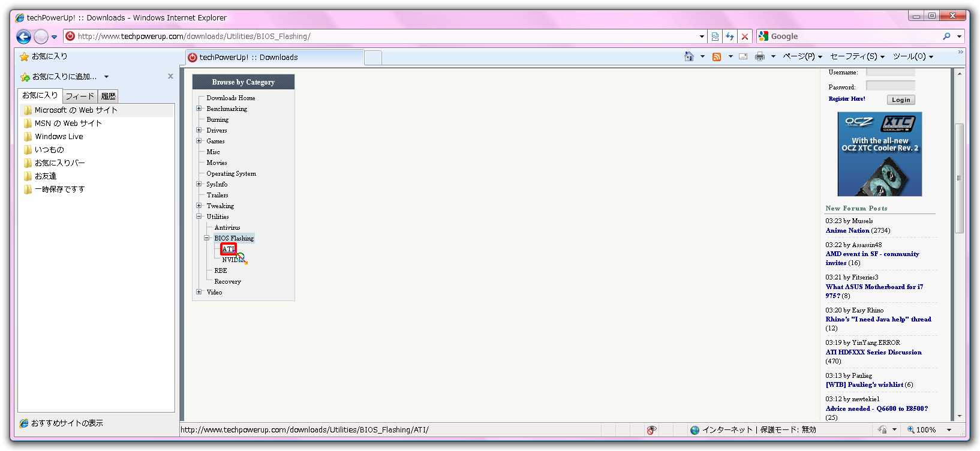Click the Read Mail icon
This screenshot has height=451, width=980.
click(x=743, y=56)
